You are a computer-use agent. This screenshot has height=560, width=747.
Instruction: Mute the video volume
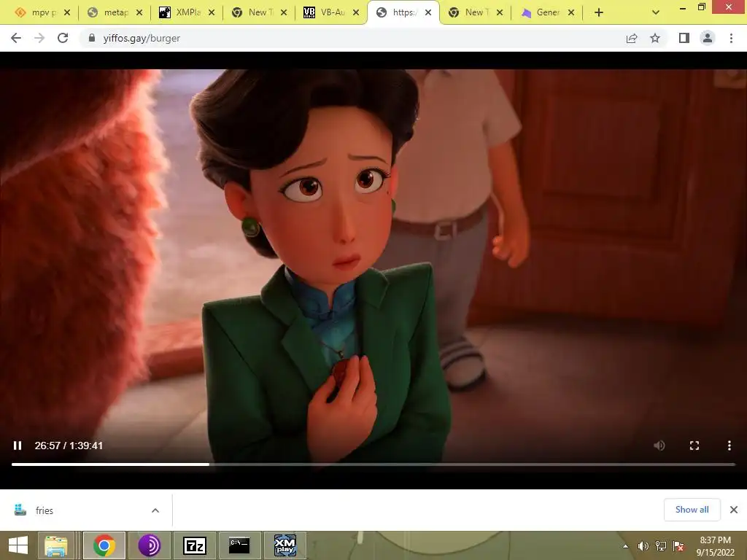tap(659, 446)
